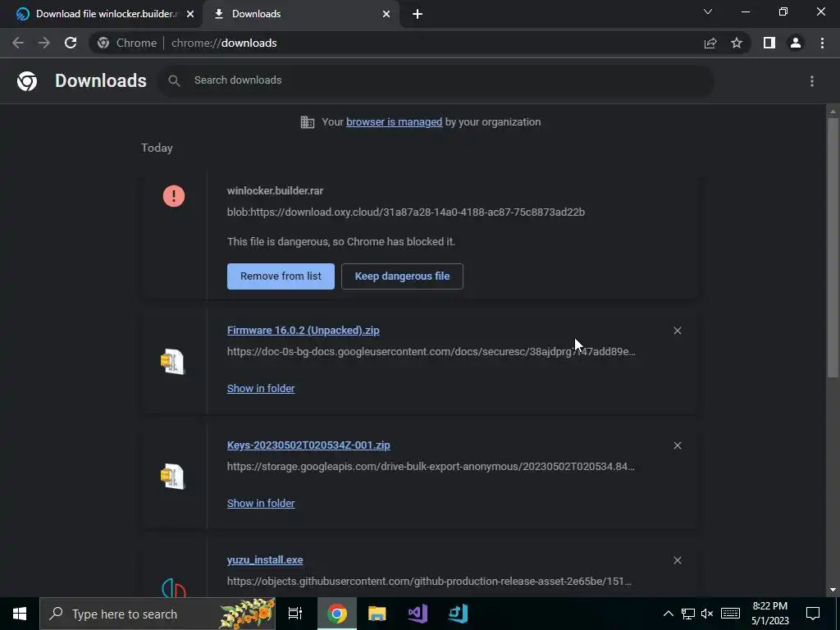This screenshot has width=840, height=630.
Task: Click the muted volume tray icon
Action: click(707, 614)
